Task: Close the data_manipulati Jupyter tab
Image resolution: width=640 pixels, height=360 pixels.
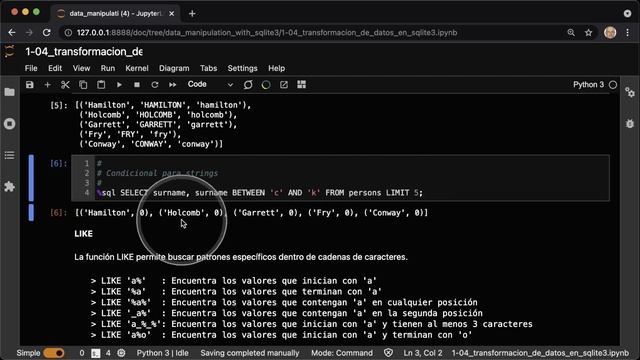Action: click(x=171, y=13)
